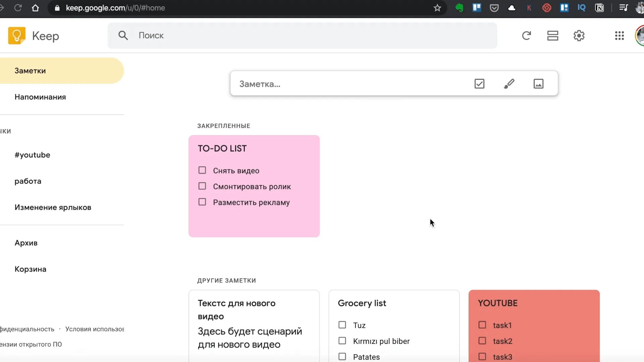Screen dimensions: 644x362
Task: Check the 'Kırmızı pul biber' item
Action: click(x=342, y=341)
